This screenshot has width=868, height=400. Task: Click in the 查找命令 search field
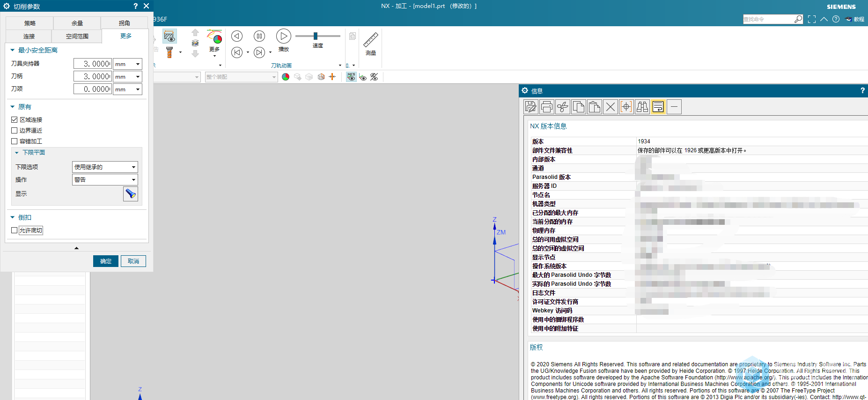tap(768, 19)
